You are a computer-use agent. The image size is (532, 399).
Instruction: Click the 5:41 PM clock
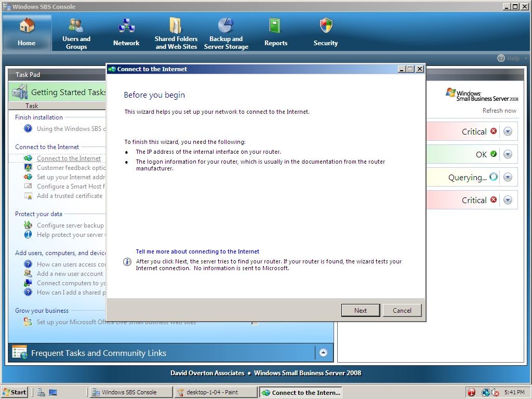click(514, 392)
